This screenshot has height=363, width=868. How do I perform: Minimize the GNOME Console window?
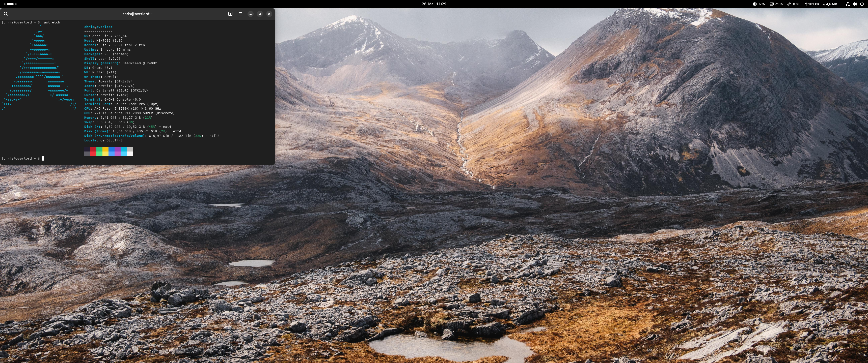point(250,14)
